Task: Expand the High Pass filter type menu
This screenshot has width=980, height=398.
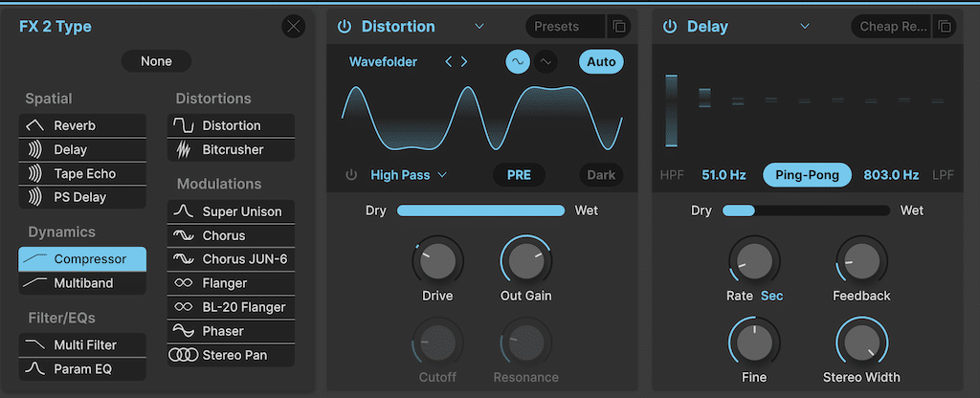Action: pos(409,175)
